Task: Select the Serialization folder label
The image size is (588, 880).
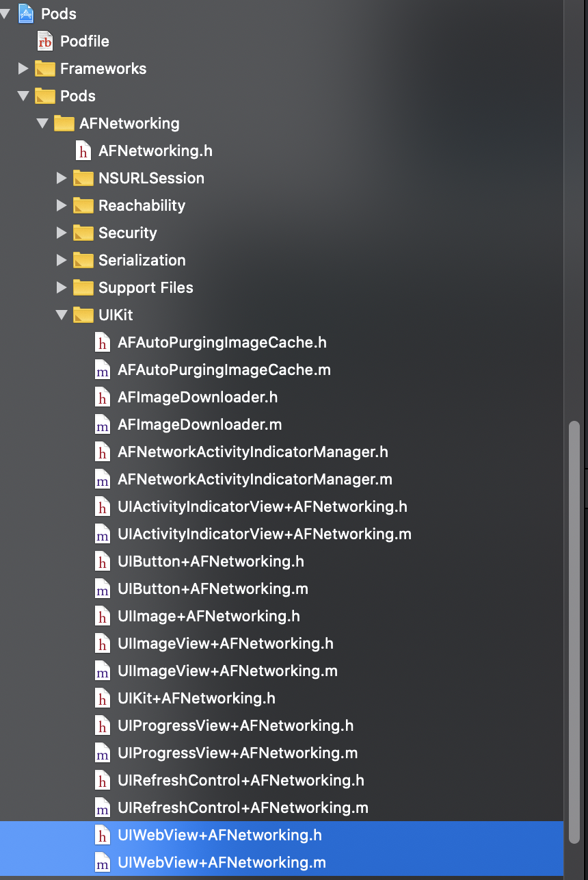Action: [x=142, y=260]
